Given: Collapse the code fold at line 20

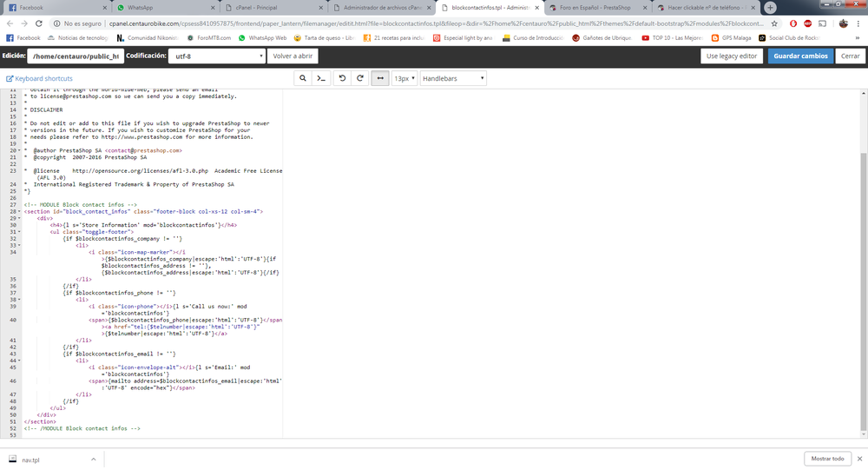Looking at the screenshot, I should 19,151.
